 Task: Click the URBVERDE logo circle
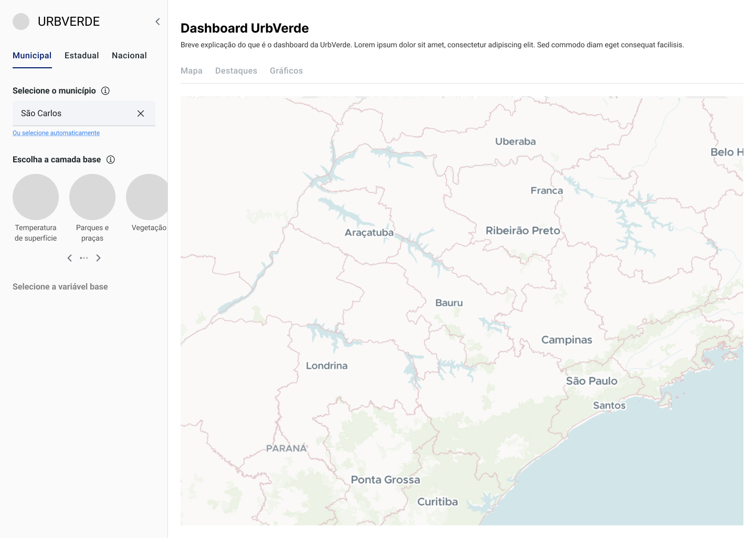[21, 22]
